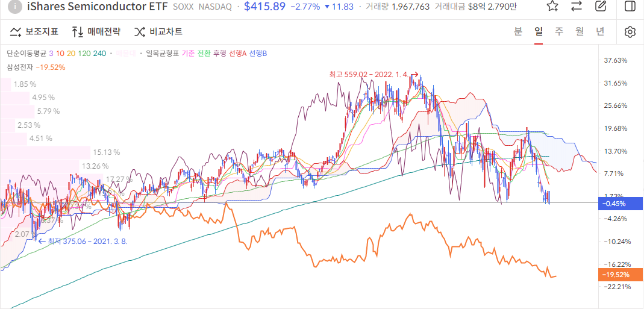Click the 거래대금 $8억 2,790만 value
Image resolution: width=644 pixels, height=309 pixels.
[x=476, y=7]
